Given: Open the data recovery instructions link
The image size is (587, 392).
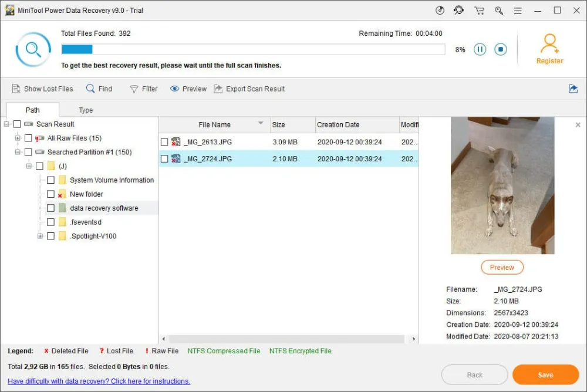Looking at the screenshot, I should click(x=99, y=381).
